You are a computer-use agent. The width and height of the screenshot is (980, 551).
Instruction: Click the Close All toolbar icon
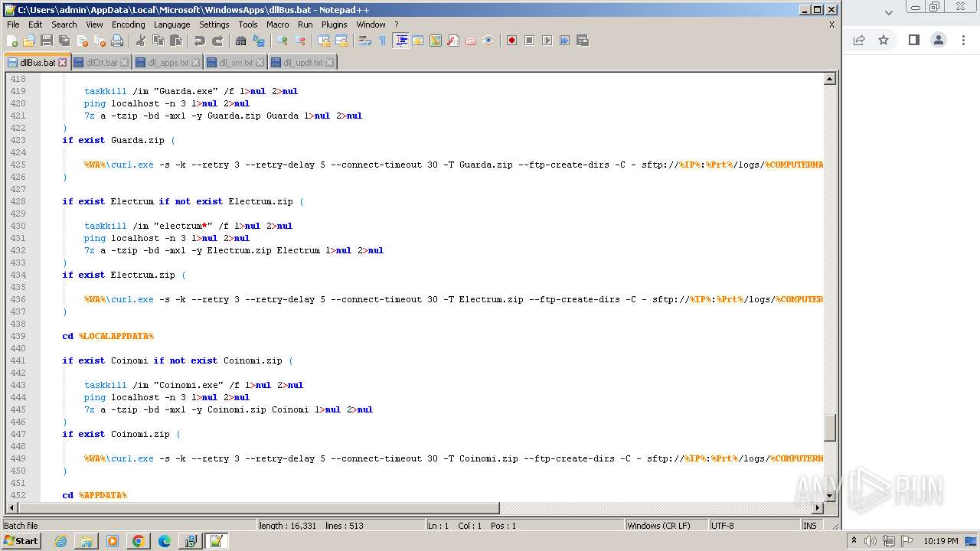click(100, 41)
